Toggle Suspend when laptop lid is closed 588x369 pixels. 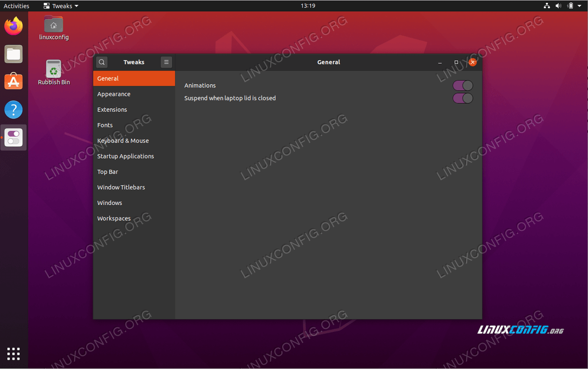(x=463, y=98)
